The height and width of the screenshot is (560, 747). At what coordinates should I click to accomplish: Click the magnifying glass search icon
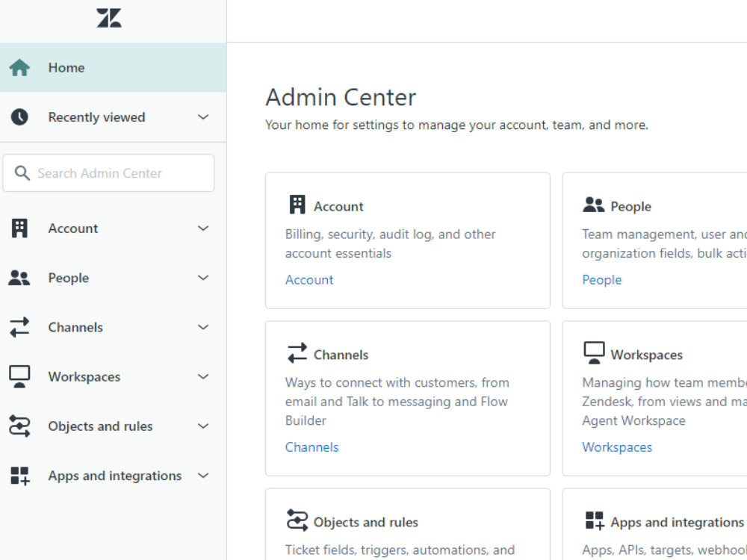(x=22, y=172)
